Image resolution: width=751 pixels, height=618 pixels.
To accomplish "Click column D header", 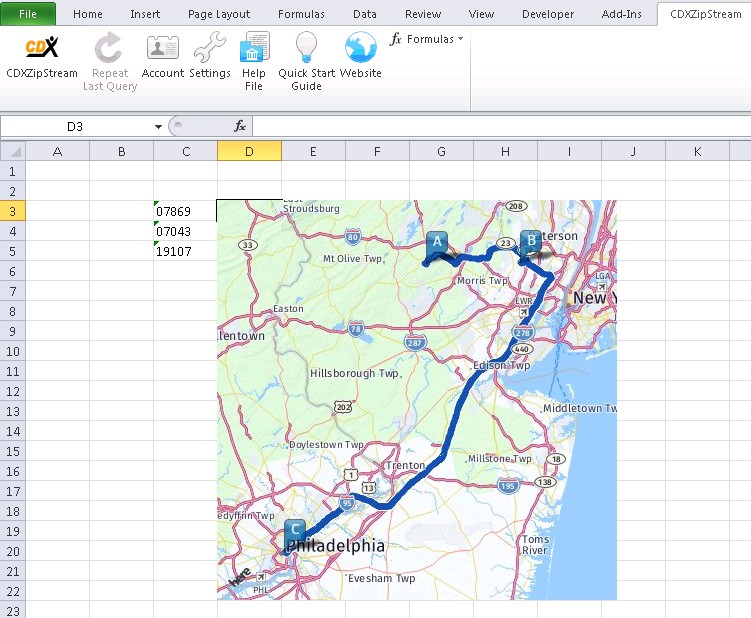I will pyautogui.click(x=249, y=151).
